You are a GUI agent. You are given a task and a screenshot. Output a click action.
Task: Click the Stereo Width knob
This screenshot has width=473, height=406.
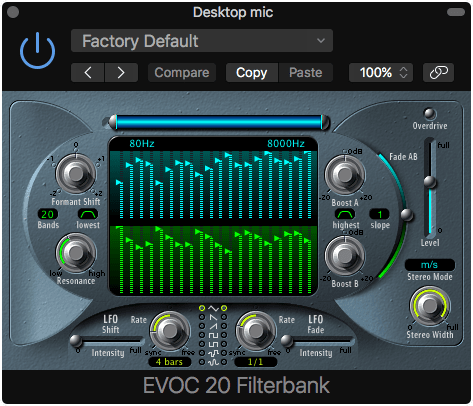[x=430, y=306]
